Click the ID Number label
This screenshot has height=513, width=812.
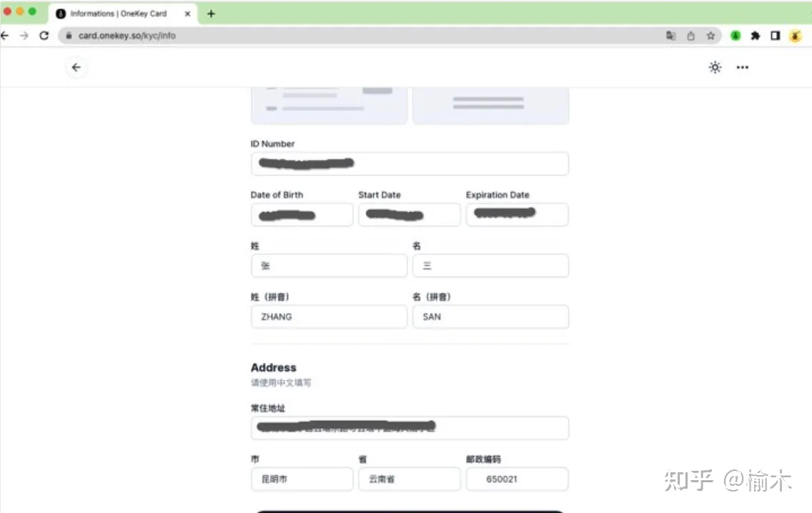pyautogui.click(x=272, y=144)
